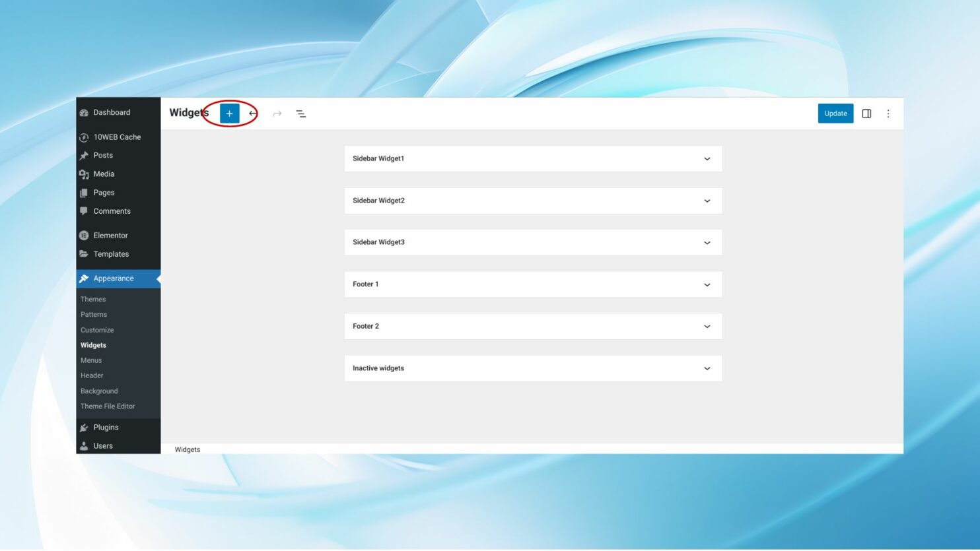Open the Settings sidebar panel icon
This screenshot has width=980, height=551.
pyautogui.click(x=866, y=113)
